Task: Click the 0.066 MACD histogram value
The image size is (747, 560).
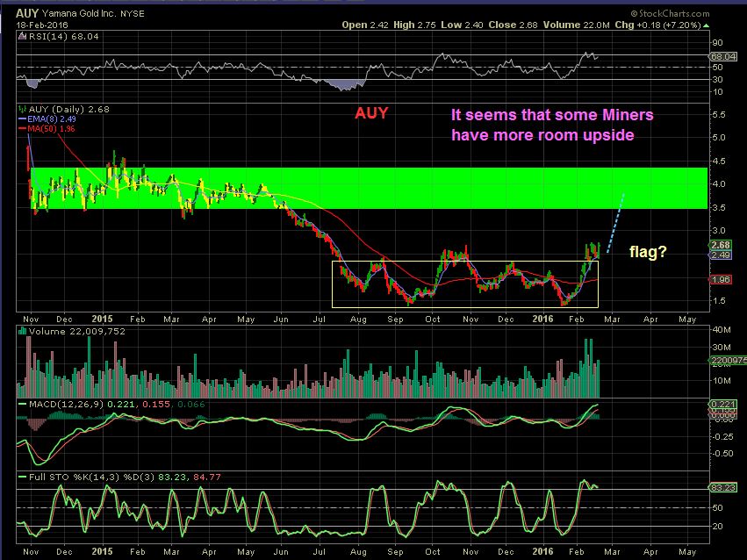Action: pyautogui.click(x=191, y=405)
